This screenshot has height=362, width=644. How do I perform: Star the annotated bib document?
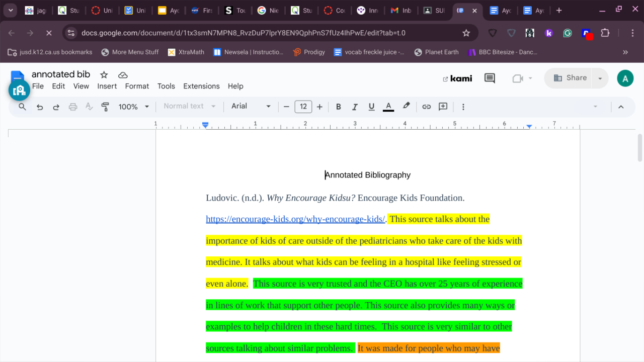coord(104,75)
